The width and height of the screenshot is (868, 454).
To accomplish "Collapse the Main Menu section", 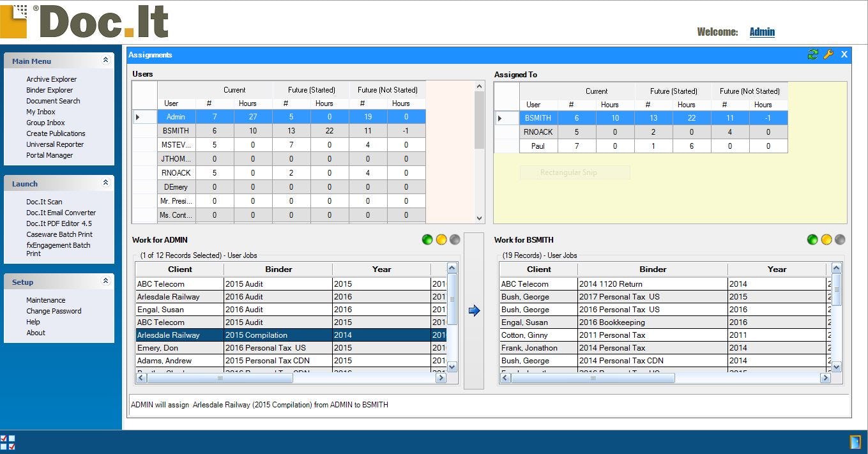I will click(105, 60).
